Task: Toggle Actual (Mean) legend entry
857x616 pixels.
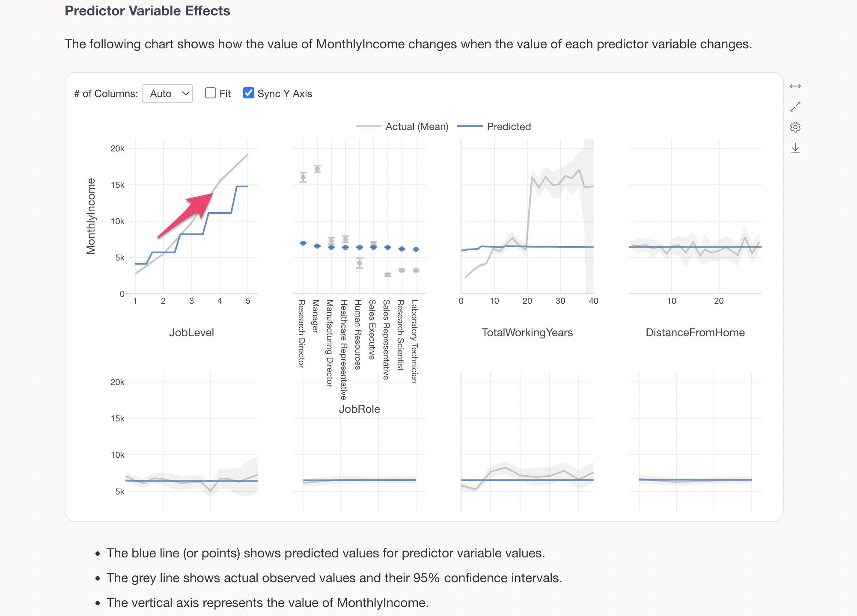Action: (x=417, y=127)
